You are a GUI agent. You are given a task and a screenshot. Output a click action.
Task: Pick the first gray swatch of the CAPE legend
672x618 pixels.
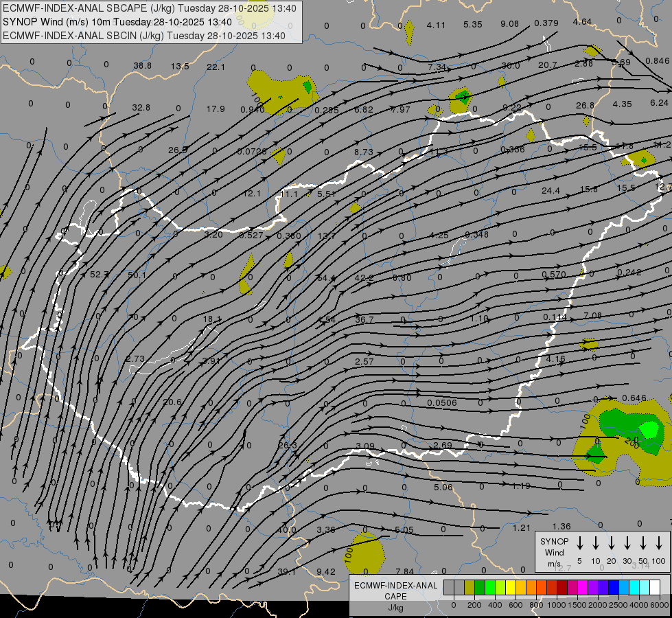(x=449, y=588)
